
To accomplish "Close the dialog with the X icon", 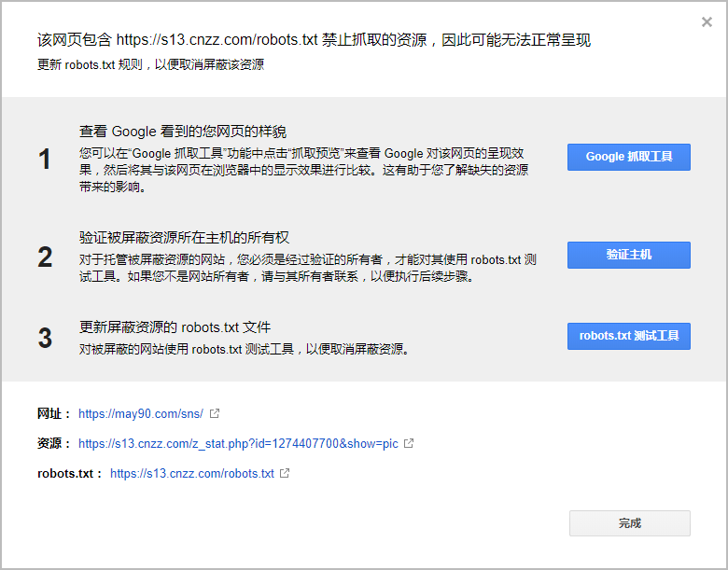I will pyautogui.click(x=707, y=22).
